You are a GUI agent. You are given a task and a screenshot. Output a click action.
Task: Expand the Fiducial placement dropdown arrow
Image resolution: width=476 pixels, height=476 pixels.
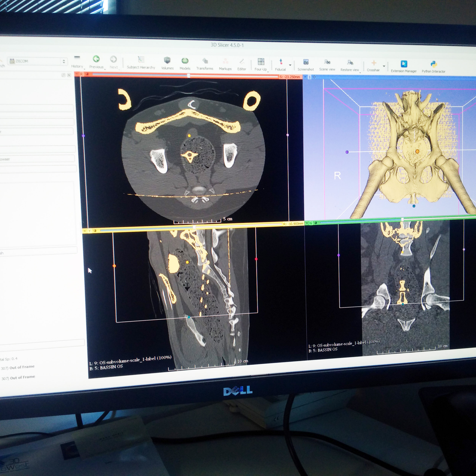pos(290,65)
